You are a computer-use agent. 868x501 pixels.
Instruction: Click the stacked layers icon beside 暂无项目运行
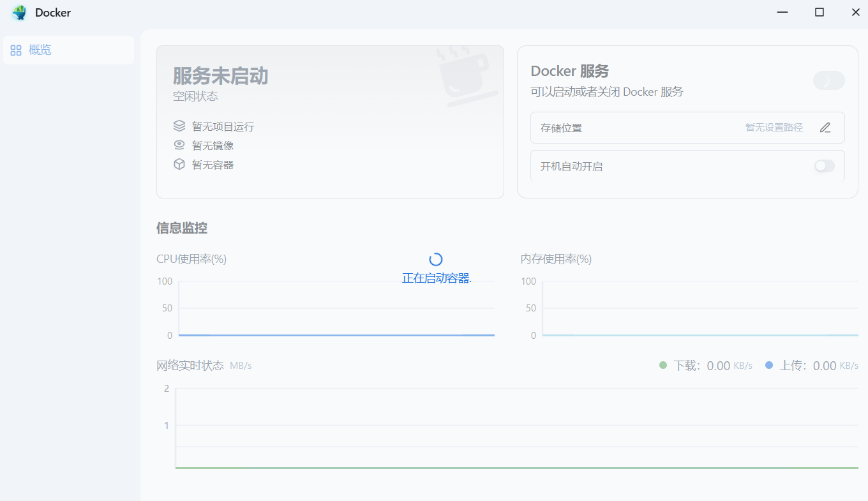click(179, 125)
